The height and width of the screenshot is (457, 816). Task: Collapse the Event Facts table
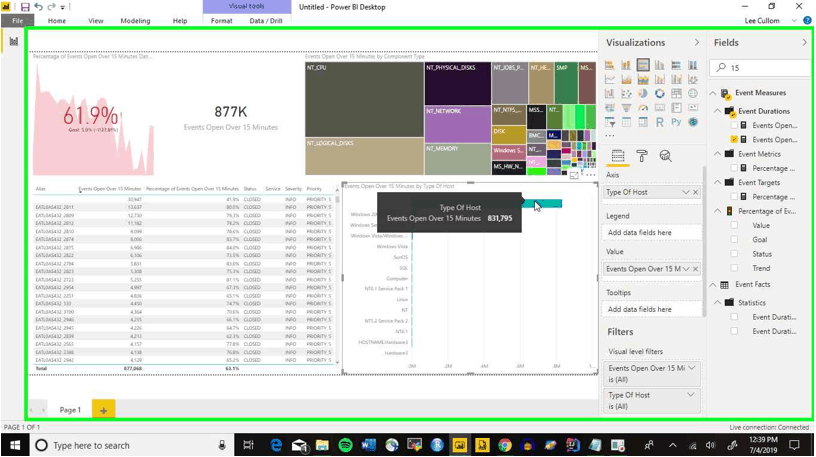point(713,285)
